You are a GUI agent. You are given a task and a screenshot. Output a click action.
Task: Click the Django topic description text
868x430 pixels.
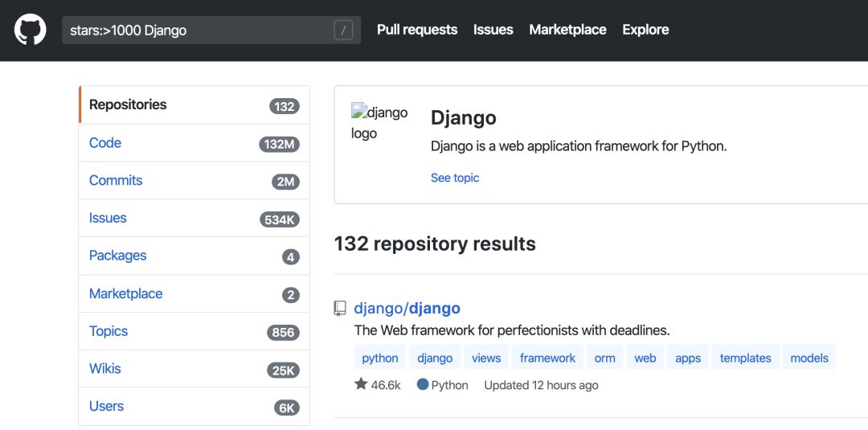pos(579,146)
